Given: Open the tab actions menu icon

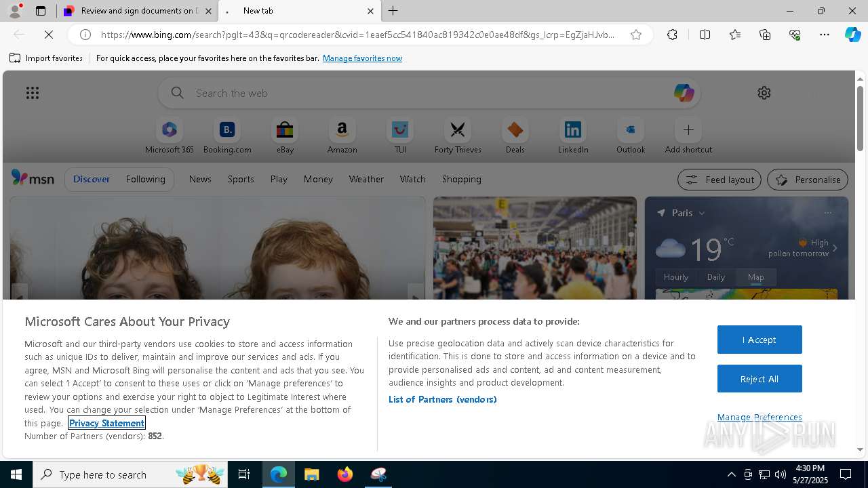Looking at the screenshot, I should (x=41, y=11).
